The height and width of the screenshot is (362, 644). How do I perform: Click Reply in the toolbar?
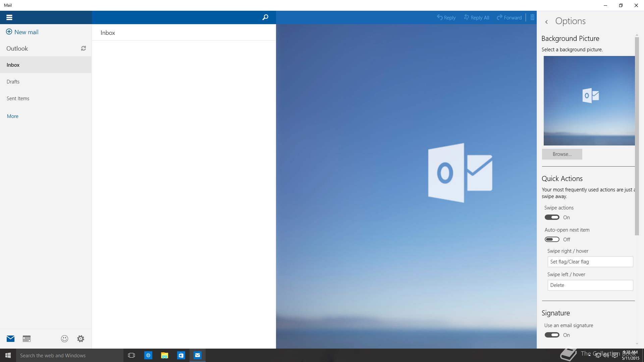click(446, 17)
